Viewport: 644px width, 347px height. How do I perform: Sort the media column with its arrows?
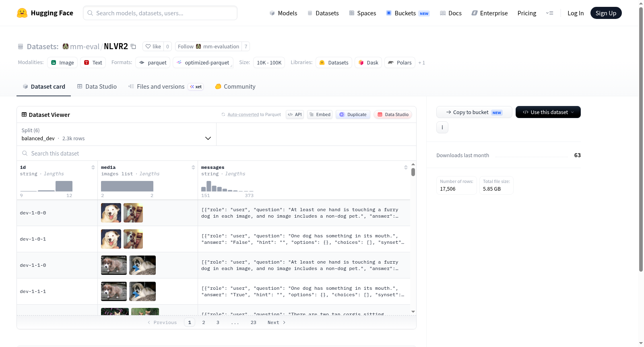(x=193, y=167)
